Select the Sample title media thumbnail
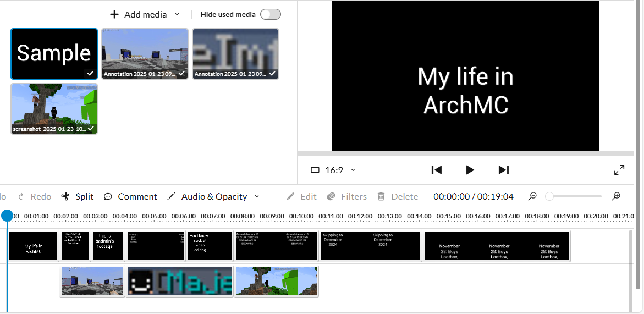This screenshot has width=644, height=314. pyautogui.click(x=54, y=54)
